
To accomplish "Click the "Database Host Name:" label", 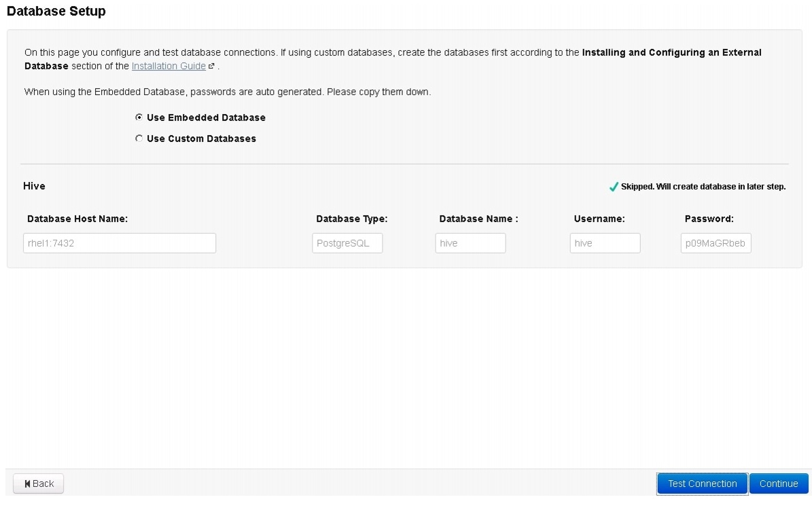I will point(77,219).
